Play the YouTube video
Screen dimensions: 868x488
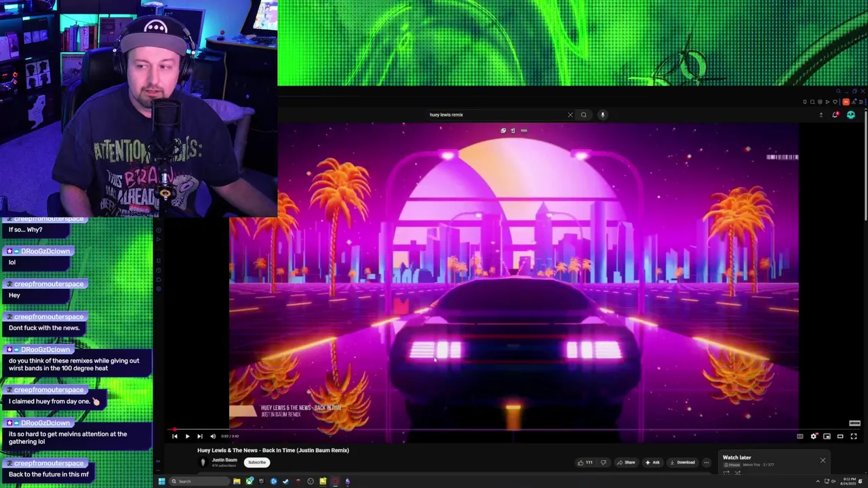pyautogui.click(x=187, y=436)
